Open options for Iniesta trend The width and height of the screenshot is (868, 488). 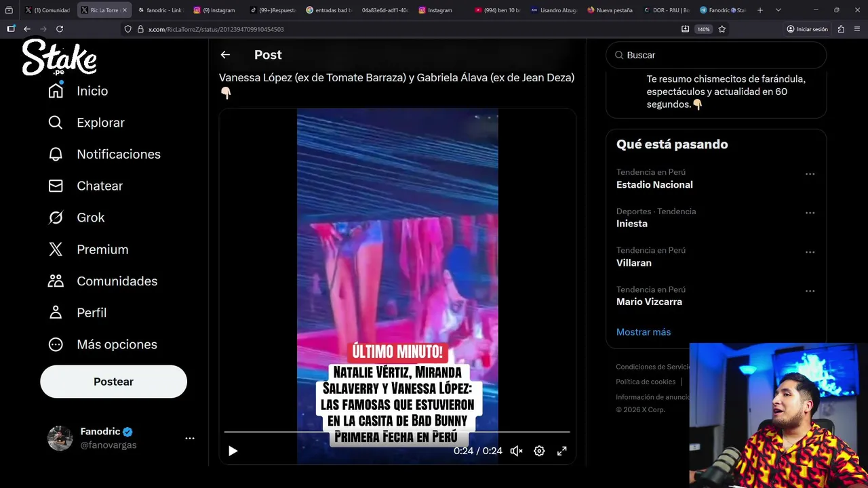[810, 213]
